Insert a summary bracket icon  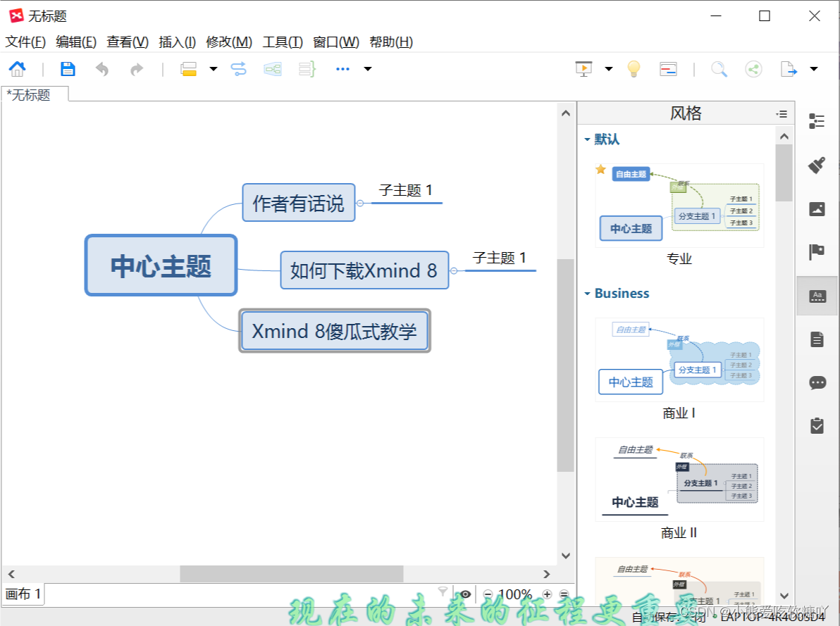pos(307,68)
